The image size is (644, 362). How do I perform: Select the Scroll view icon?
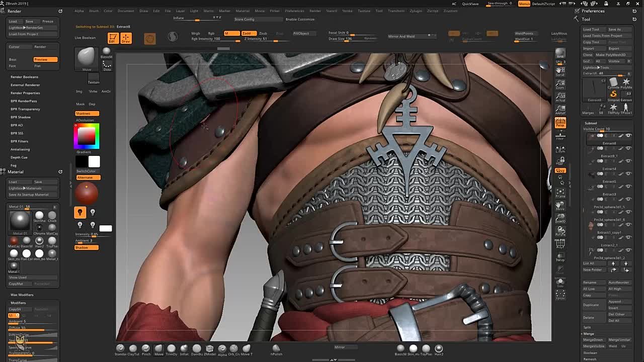point(560,71)
